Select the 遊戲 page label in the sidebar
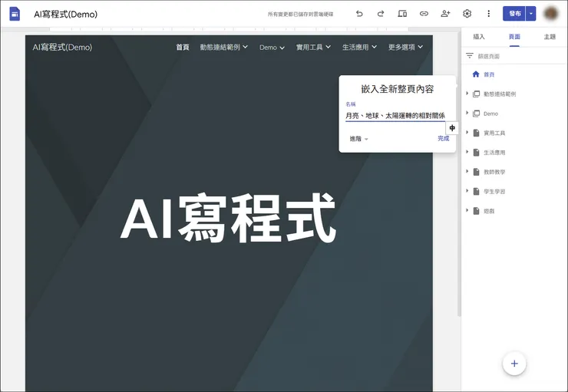This screenshot has height=392, width=568. [x=489, y=211]
